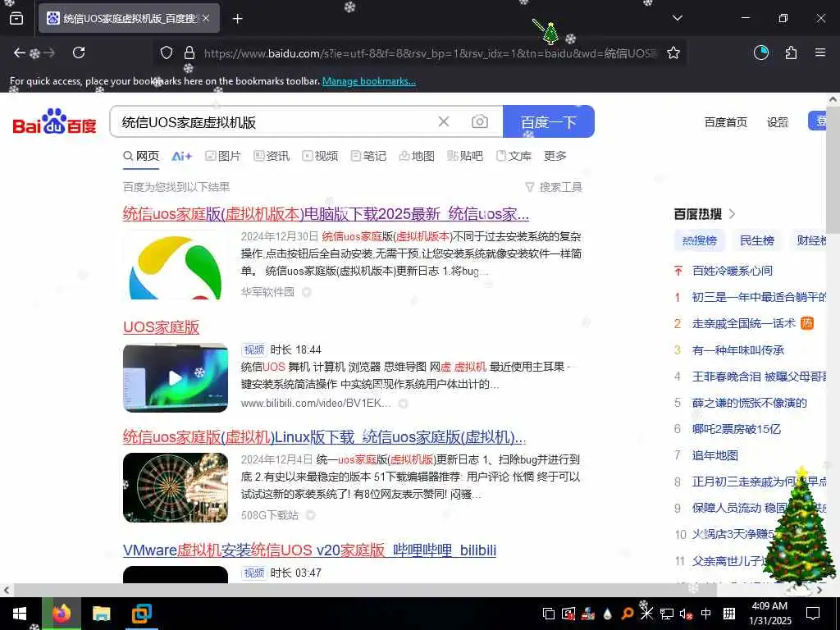Switch to the 地图 tab
This screenshot has width=840, height=630.
[417, 156]
